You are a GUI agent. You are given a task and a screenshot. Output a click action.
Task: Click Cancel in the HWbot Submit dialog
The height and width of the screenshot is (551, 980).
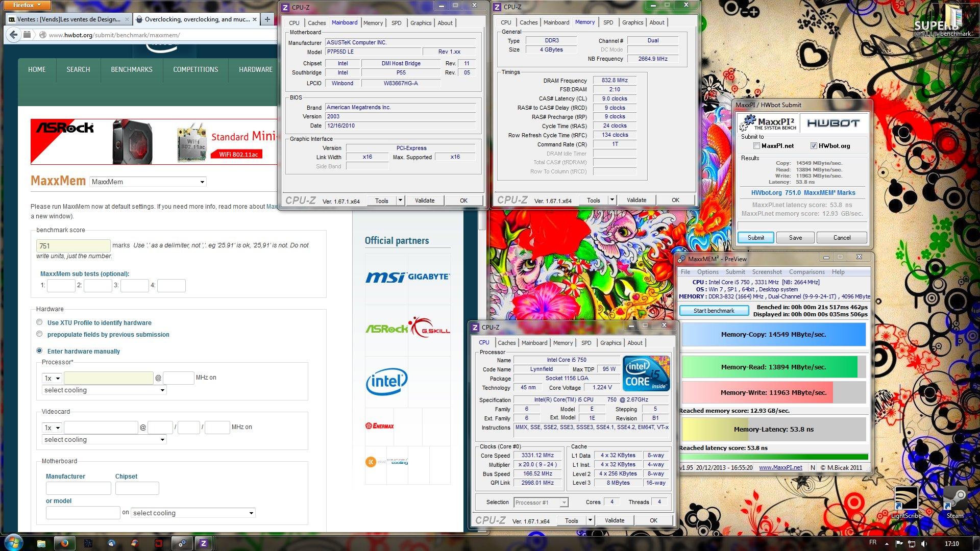pyautogui.click(x=842, y=238)
